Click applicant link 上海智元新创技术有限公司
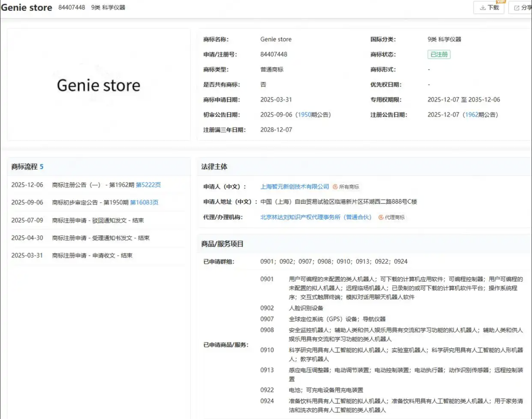 pyautogui.click(x=295, y=186)
